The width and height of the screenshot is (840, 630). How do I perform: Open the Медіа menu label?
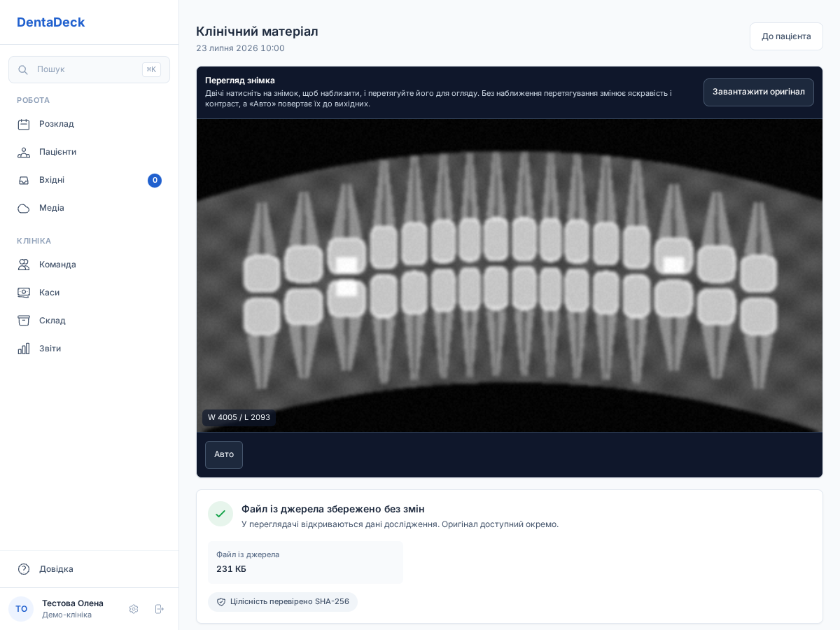point(52,208)
